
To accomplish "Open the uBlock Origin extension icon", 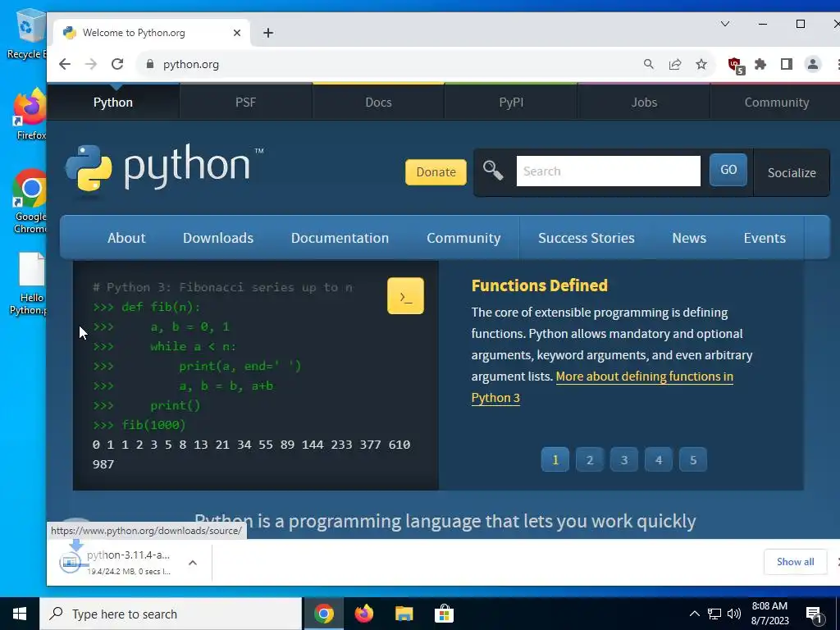I will 736,66.
